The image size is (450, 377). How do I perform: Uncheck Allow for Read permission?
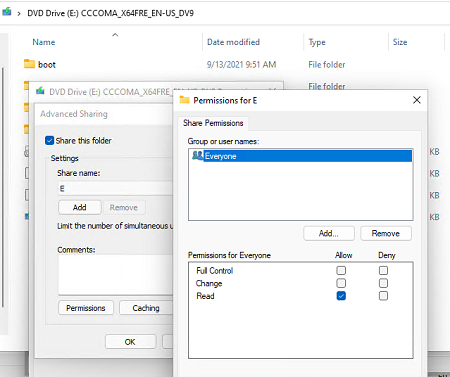tap(341, 296)
